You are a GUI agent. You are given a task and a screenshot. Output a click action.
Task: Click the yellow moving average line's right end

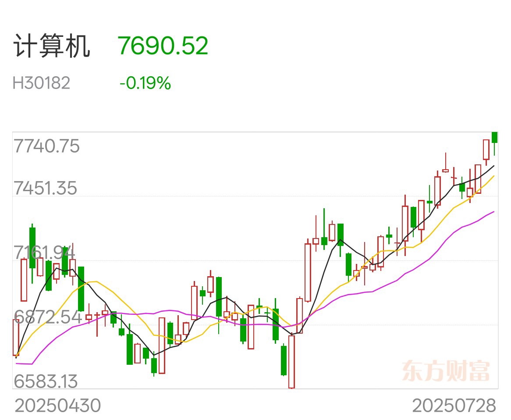[494, 176]
